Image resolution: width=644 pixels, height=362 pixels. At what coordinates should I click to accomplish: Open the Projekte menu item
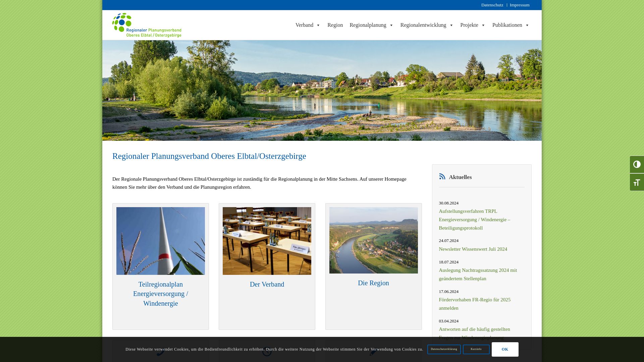point(469,25)
